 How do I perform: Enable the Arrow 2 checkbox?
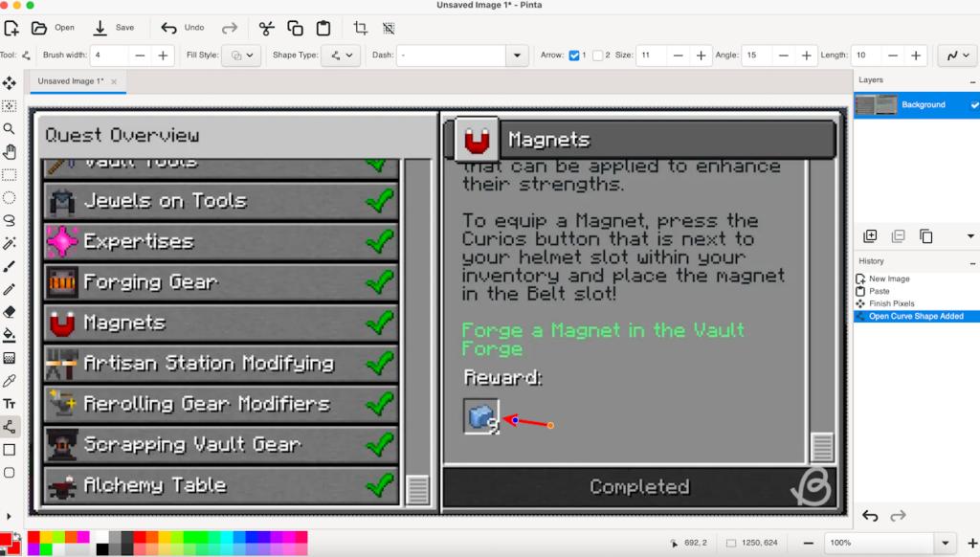tap(597, 56)
